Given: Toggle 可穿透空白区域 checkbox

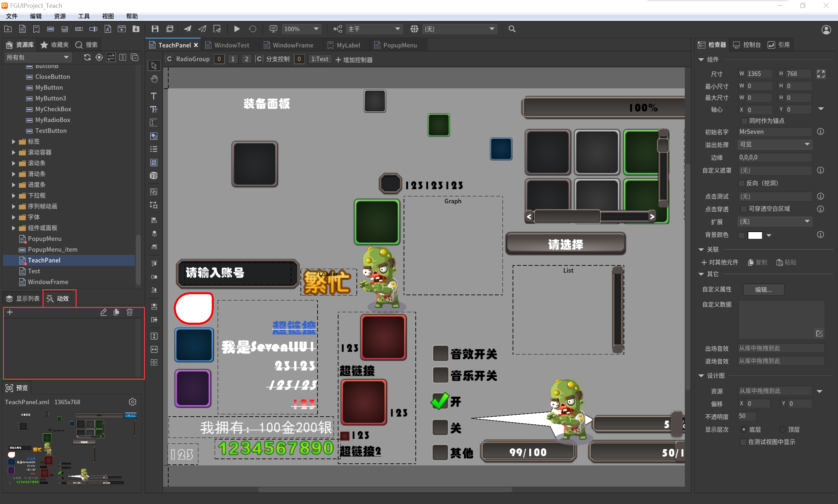Looking at the screenshot, I should point(744,209).
